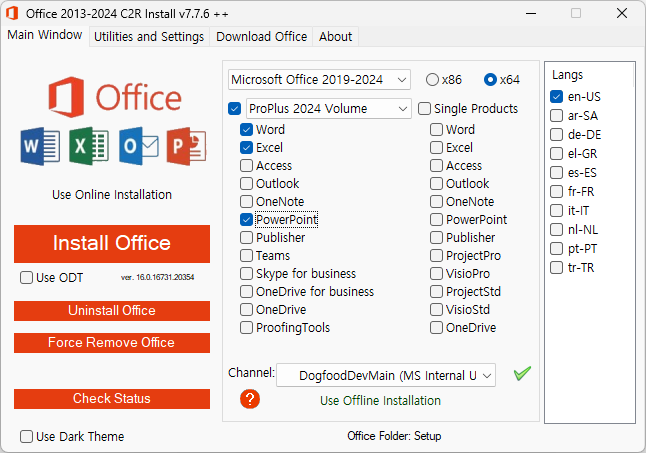Image resolution: width=646 pixels, height=453 pixels.
Task: Expand the ProPlus 2024 Volume edition dropdown
Action: coord(329,109)
